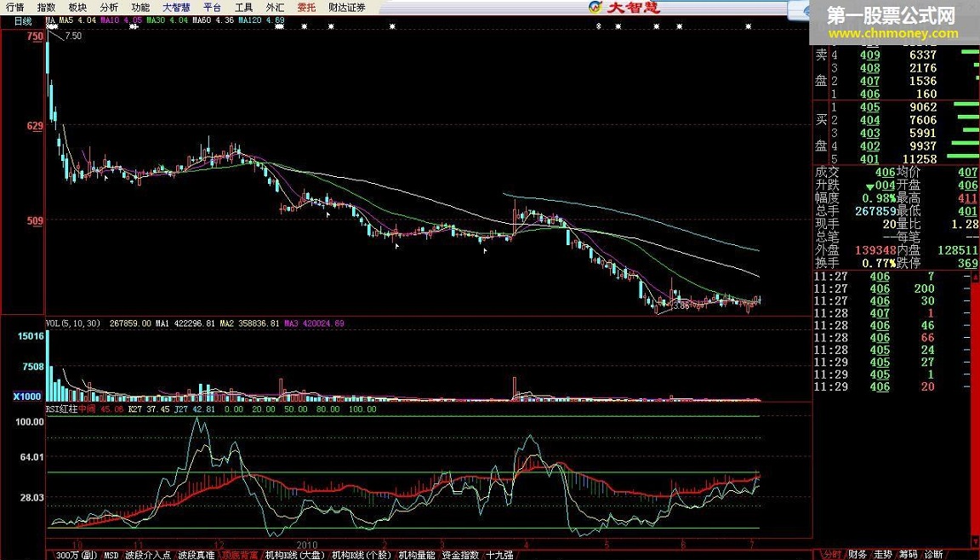Open the 诊断 side panel tab
This screenshot has height=560, width=980.
pyautogui.click(x=934, y=554)
